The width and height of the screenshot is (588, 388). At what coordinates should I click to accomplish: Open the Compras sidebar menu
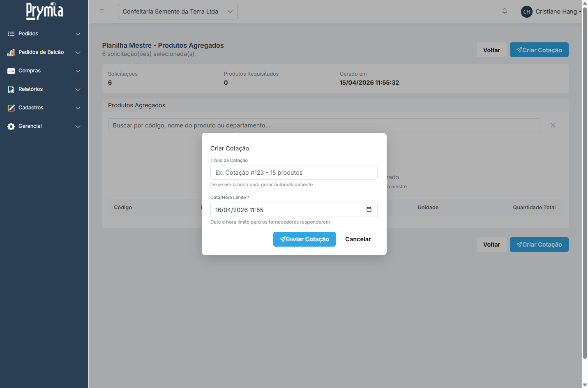pyautogui.click(x=30, y=71)
